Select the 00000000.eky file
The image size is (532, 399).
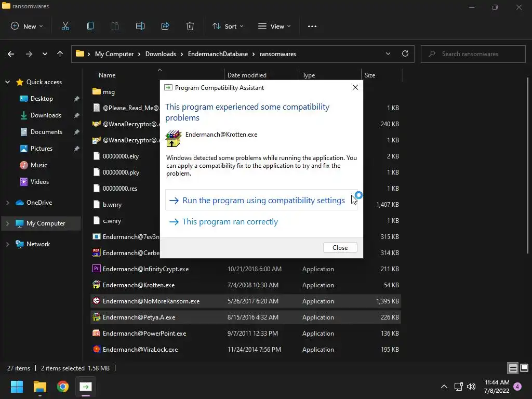coord(121,156)
